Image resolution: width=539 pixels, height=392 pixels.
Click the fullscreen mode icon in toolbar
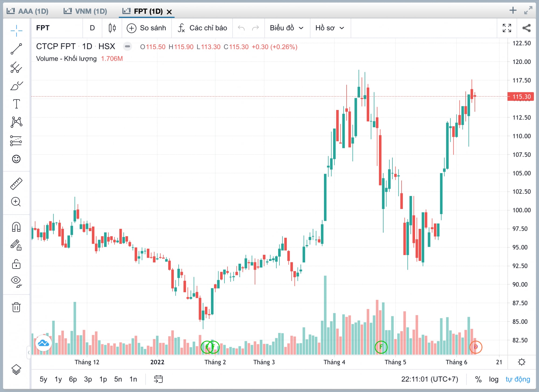click(x=507, y=28)
